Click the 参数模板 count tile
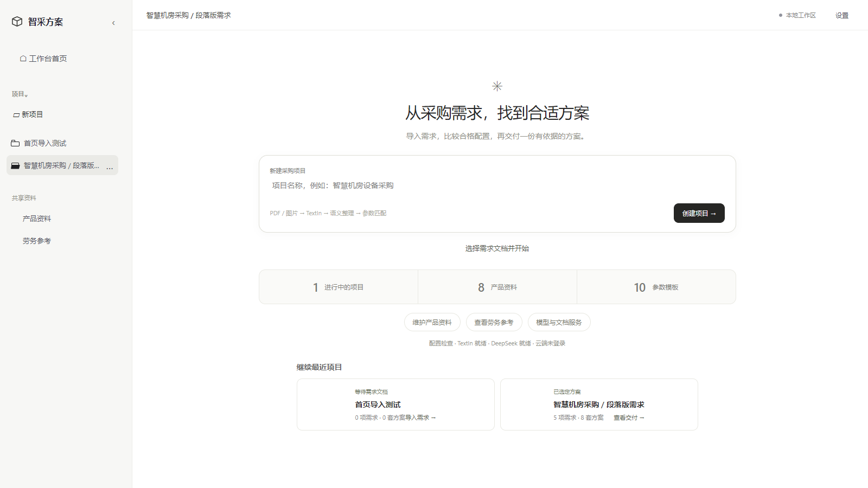This screenshot has height=488, width=868. pyautogui.click(x=656, y=287)
